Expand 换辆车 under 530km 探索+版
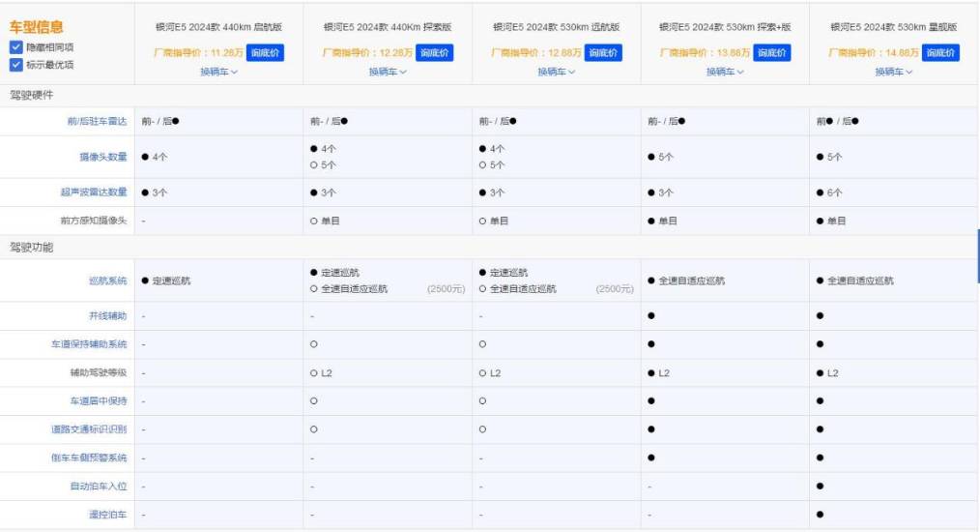This screenshot has width=980, height=532. click(725, 72)
